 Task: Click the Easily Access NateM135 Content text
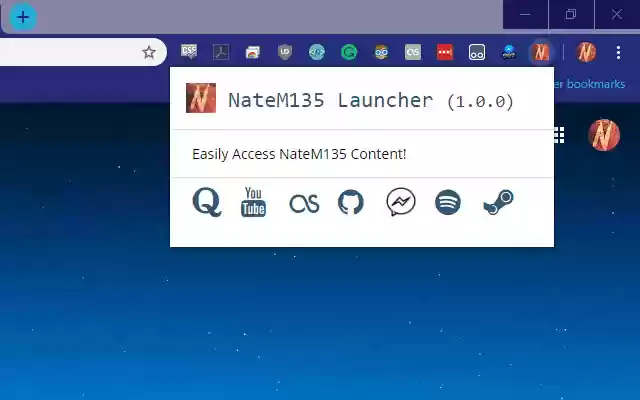(299, 154)
